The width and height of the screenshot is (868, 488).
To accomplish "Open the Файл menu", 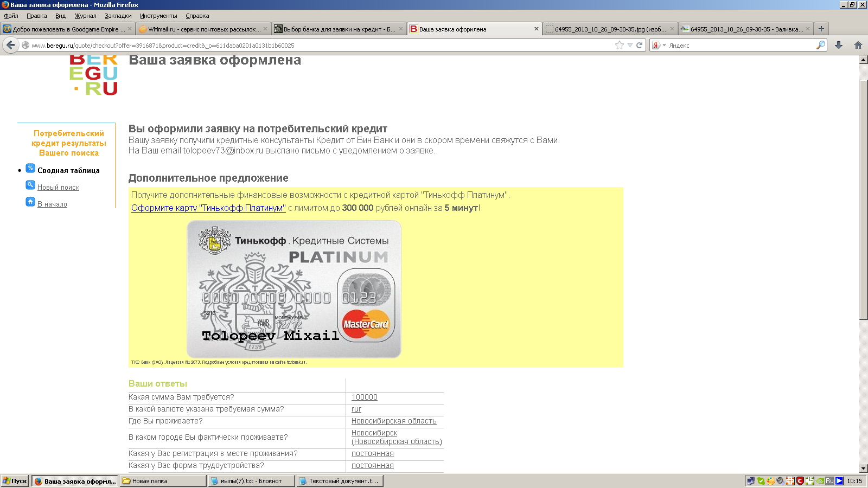I will coord(11,16).
